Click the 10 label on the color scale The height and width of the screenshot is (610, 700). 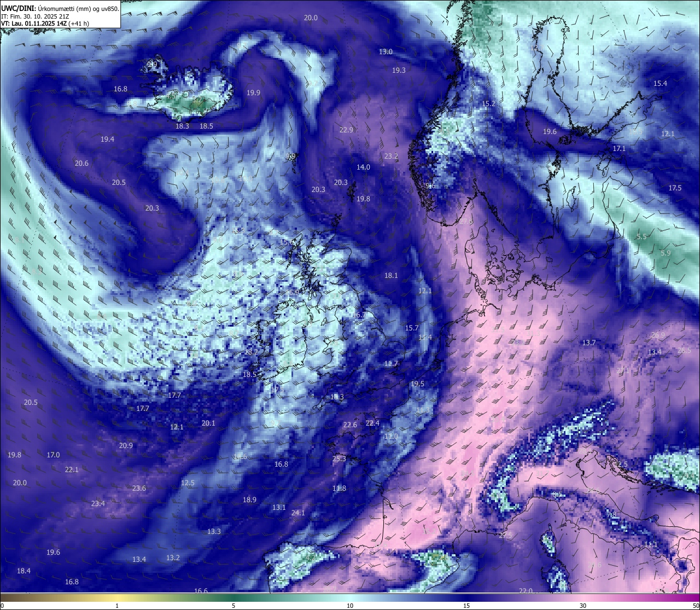(x=349, y=606)
